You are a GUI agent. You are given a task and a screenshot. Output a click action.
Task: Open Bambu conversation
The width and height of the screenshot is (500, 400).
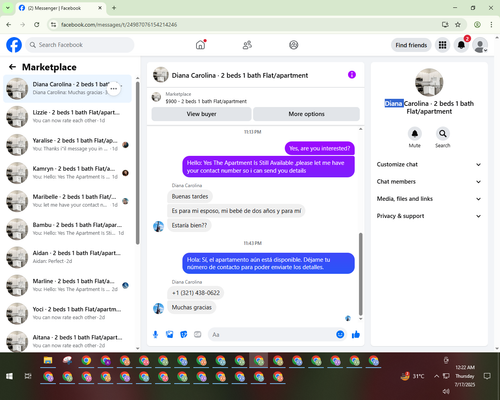coord(68,229)
